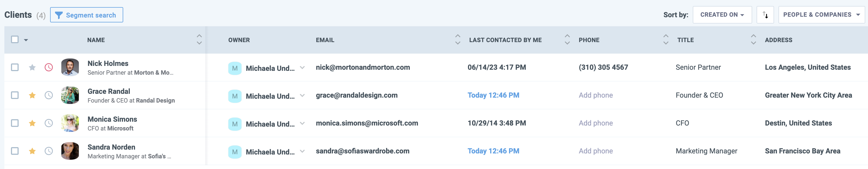Click the email nick@mortonandmorton.com

coord(363,67)
